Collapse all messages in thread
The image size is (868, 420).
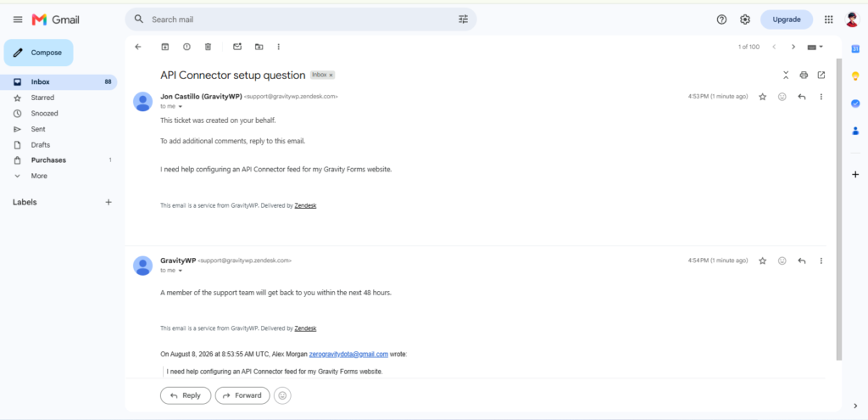[x=786, y=75]
